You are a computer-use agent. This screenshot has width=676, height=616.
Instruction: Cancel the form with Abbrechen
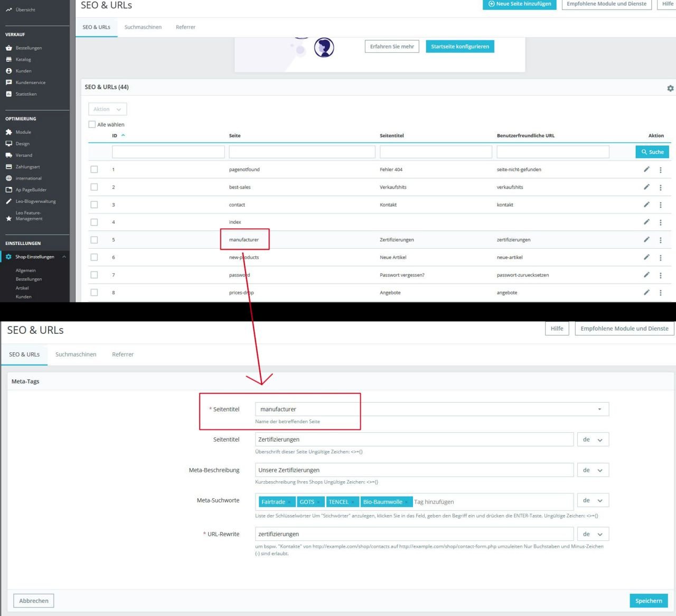tap(34, 601)
